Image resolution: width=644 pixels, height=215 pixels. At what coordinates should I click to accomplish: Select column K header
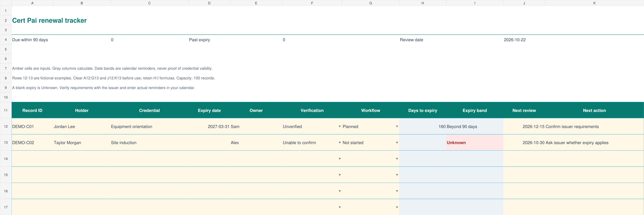click(x=594, y=3)
